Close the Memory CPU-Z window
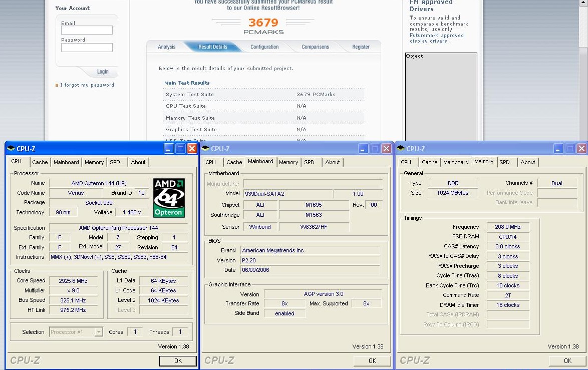The image size is (588, 370). 581,149
